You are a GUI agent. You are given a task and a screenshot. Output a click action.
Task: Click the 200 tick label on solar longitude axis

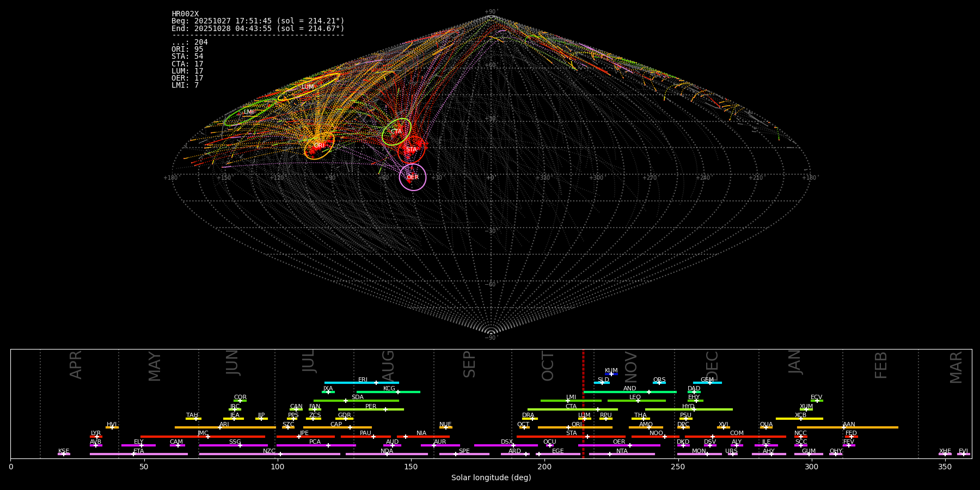544,467
